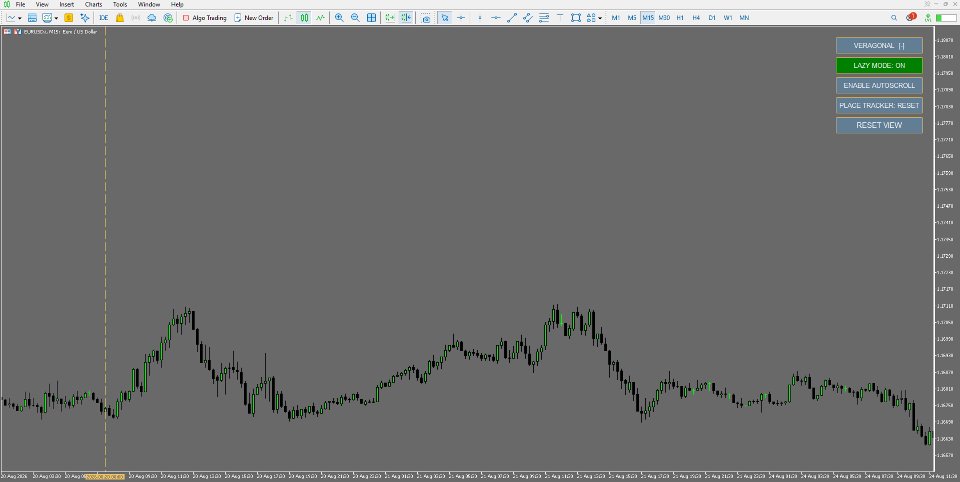
Task: Select the H4 timeframe
Action: click(x=696, y=18)
